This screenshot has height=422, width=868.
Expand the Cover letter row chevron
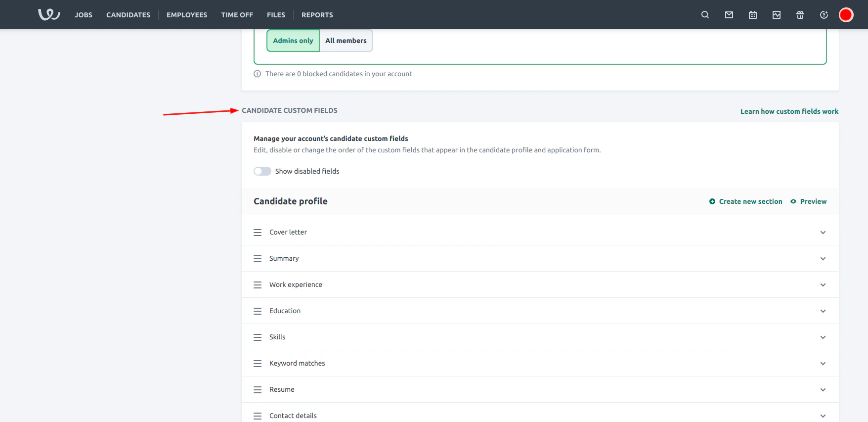point(823,233)
